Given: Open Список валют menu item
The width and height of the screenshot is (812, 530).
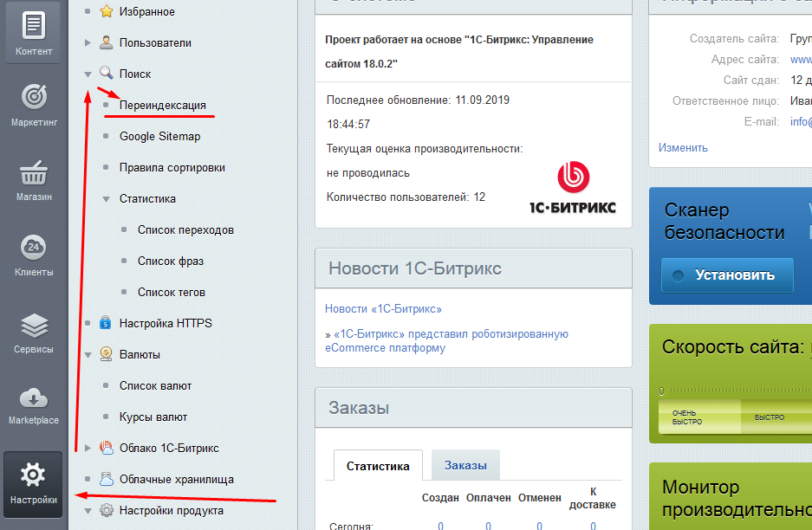Looking at the screenshot, I should pos(155,385).
